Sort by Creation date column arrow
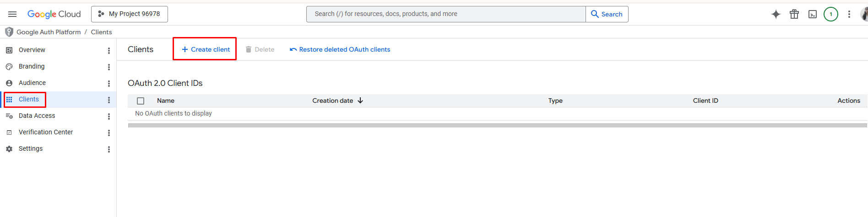The image size is (868, 217). [x=360, y=101]
